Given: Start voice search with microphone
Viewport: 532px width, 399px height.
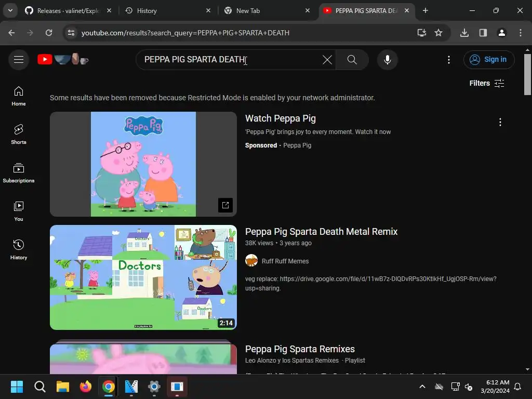Looking at the screenshot, I should tap(388, 60).
